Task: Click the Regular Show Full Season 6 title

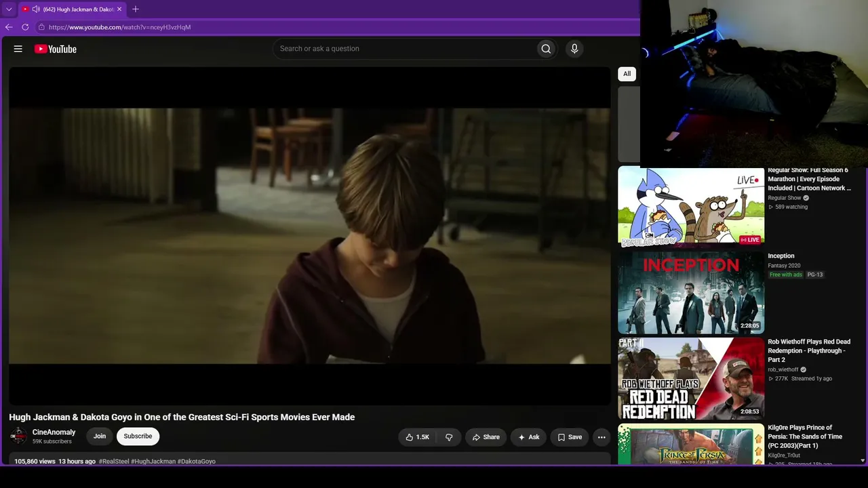Action: tap(809, 179)
